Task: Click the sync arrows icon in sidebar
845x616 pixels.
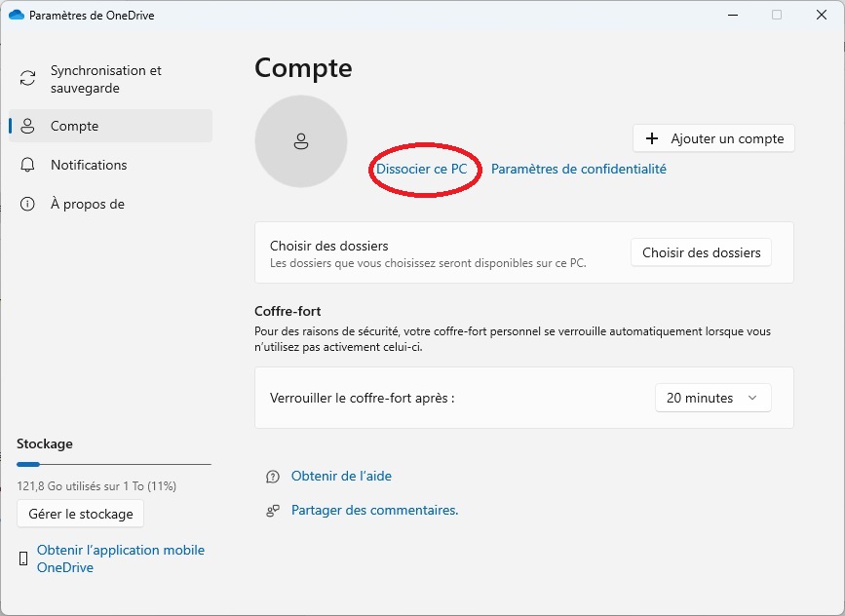Action: 27,78
